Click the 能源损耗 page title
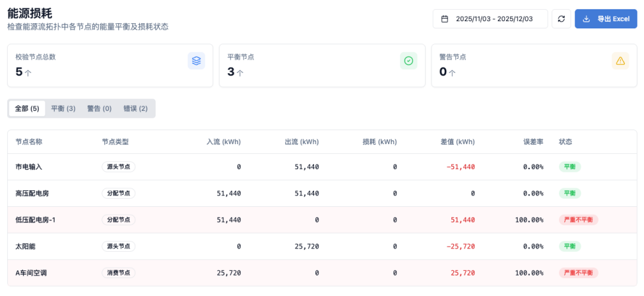 coord(30,13)
